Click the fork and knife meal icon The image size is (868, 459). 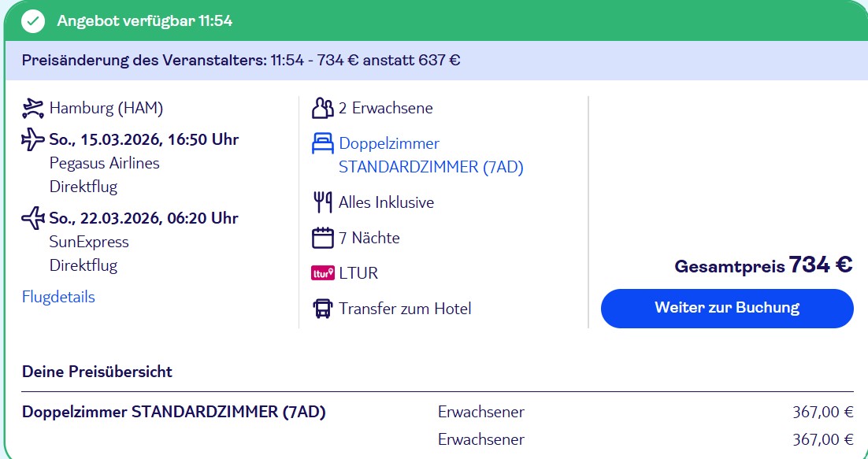[323, 202]
